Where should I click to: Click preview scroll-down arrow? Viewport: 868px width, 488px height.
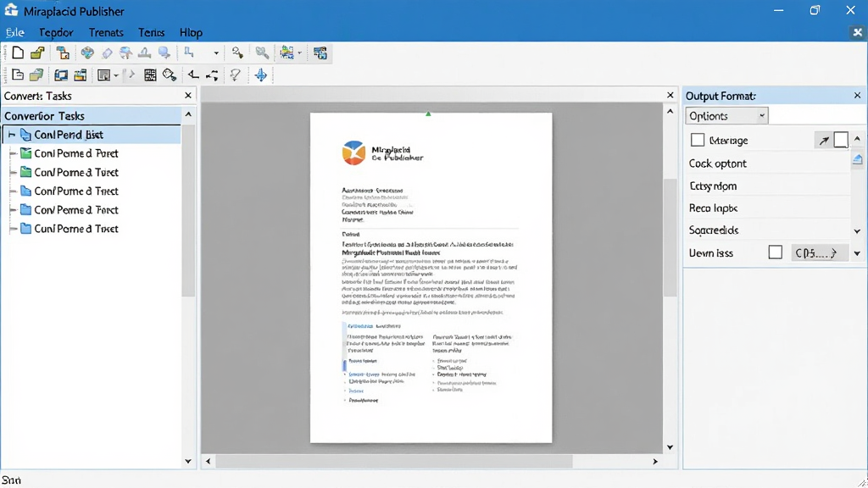coord(670,447)
